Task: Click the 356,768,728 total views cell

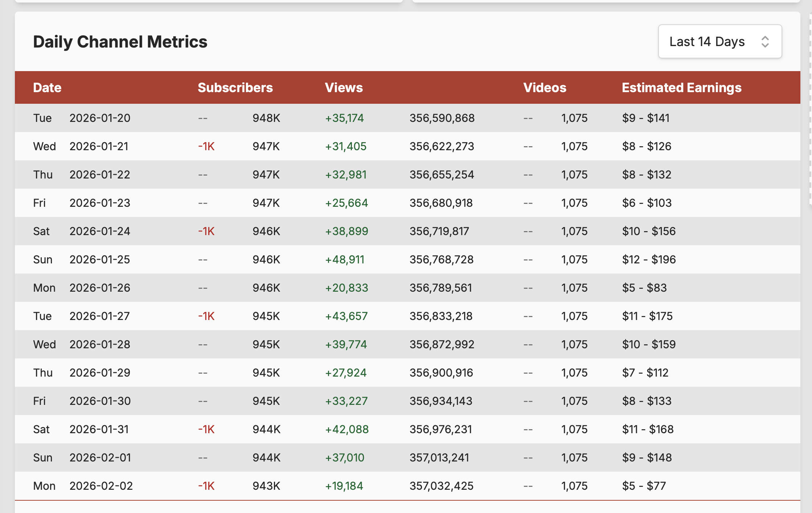Action: coord(441,259)
